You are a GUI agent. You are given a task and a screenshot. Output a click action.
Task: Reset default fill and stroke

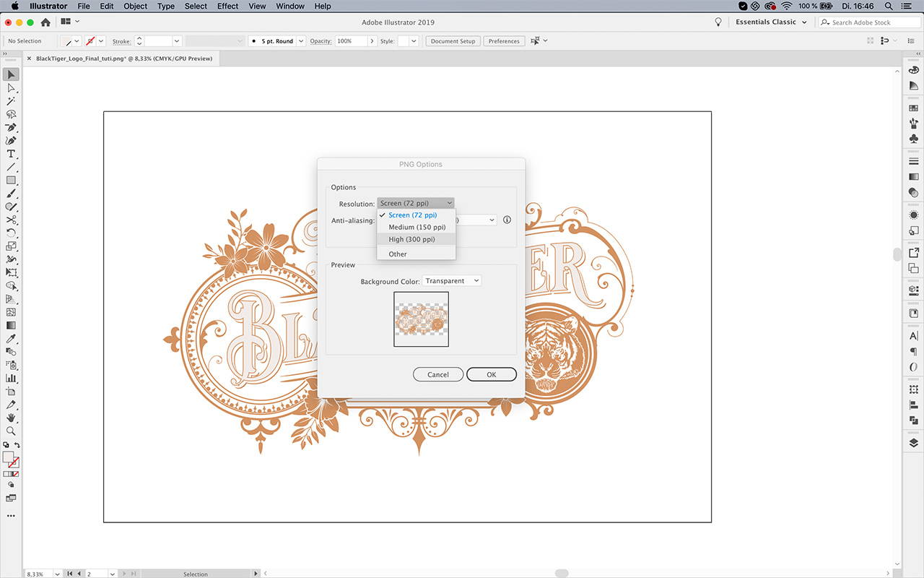point(6,445)
